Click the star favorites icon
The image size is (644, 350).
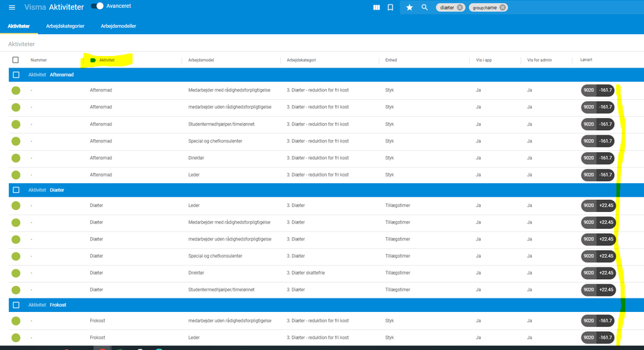point(409,7)
